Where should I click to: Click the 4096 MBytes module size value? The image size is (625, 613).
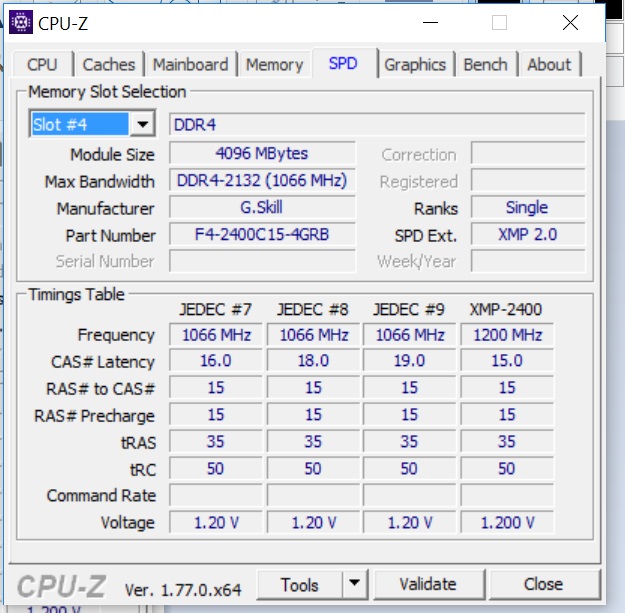pyautogui.click(x=262, y=153)
